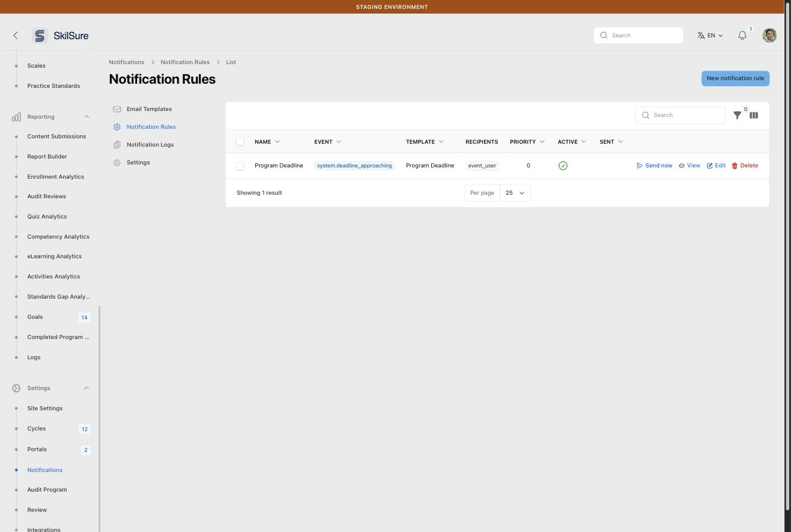This screenshot has height=532, width=791.
Task: Open Logs under Reporting
Action: (x=34, y=357)
